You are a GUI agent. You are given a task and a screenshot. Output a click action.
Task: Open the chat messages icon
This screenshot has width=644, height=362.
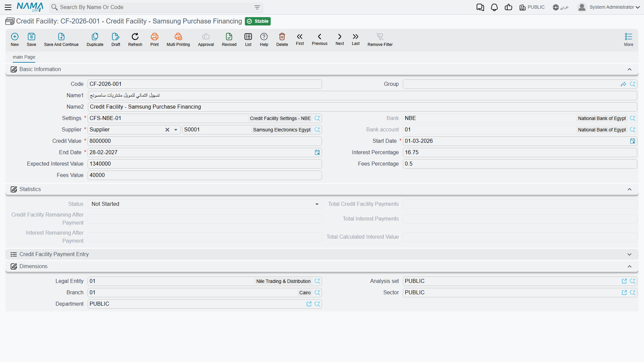[480, 7]
